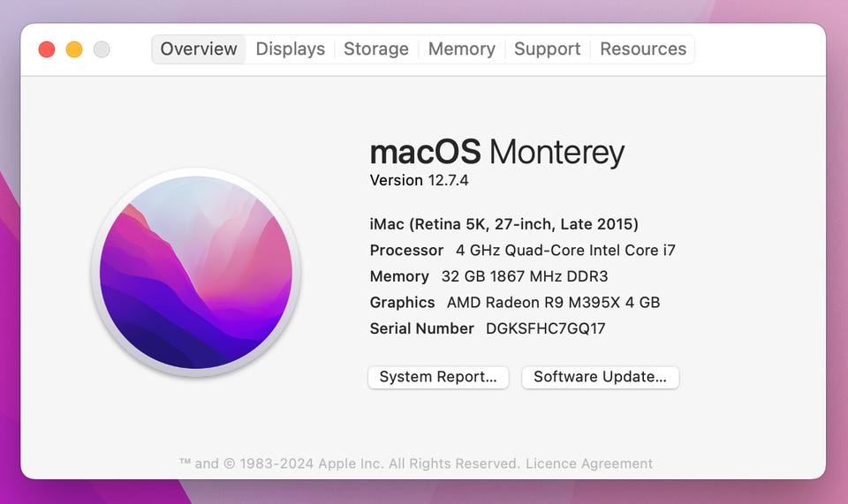
Task: Click the Quad-Core Intel Core i7 processor text
Action: [565, 250]
